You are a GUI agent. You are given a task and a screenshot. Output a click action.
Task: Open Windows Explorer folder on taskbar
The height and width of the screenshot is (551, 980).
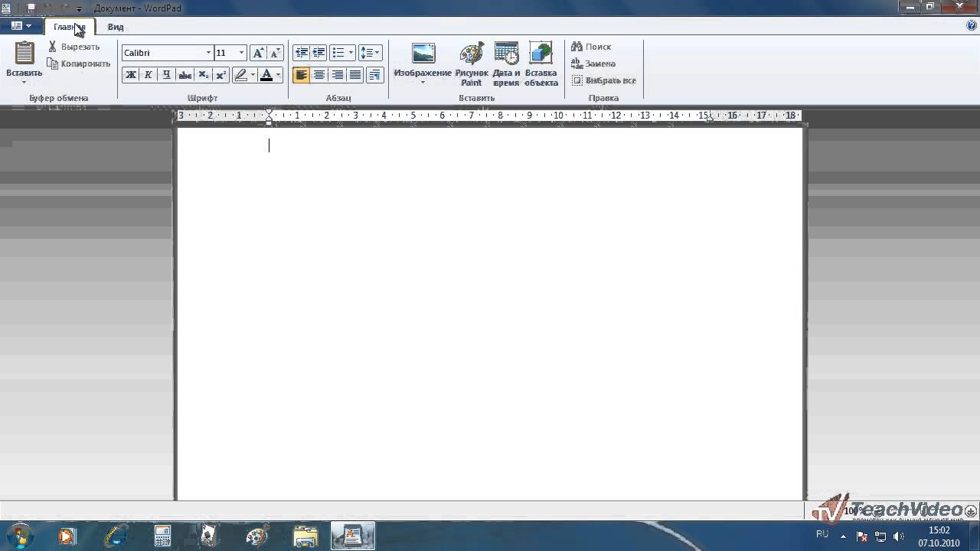(305, 536)
